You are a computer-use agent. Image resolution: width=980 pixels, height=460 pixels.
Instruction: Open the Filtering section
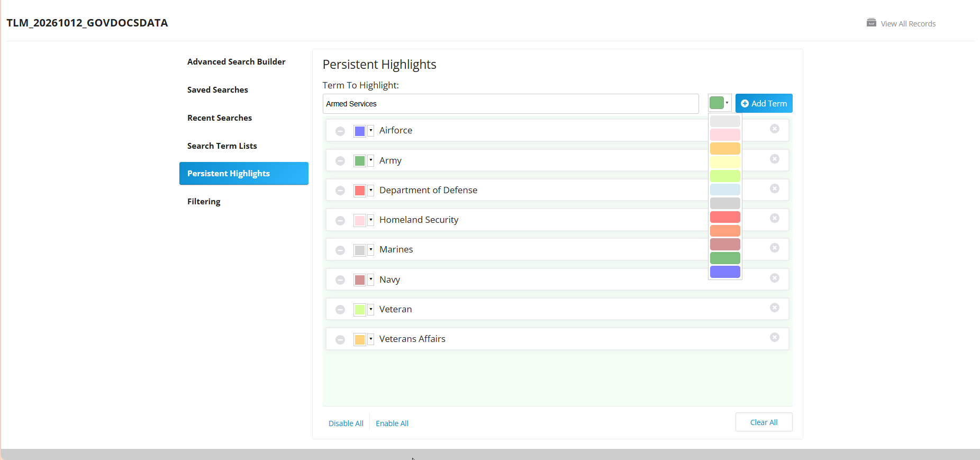[204, 202]
